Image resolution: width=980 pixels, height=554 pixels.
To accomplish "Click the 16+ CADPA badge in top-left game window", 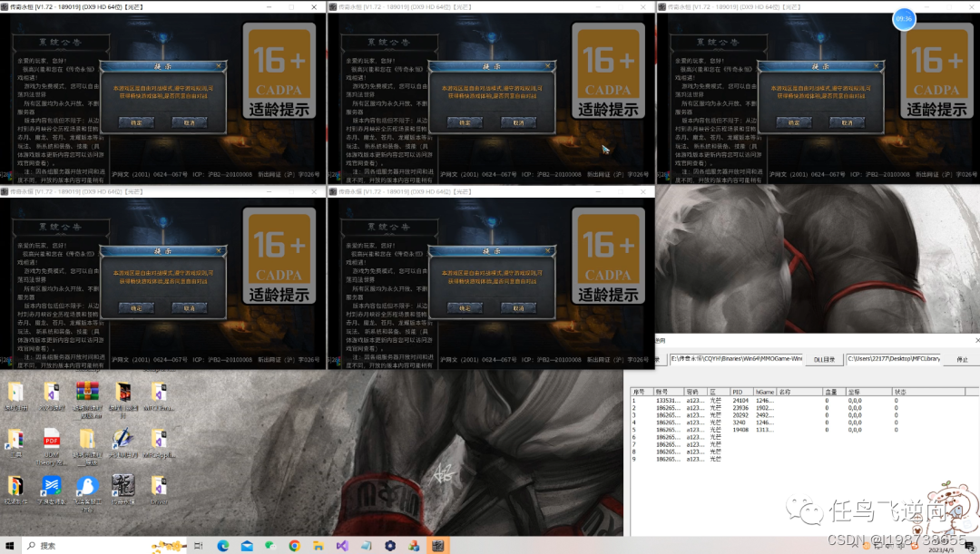I will (279, 71).
